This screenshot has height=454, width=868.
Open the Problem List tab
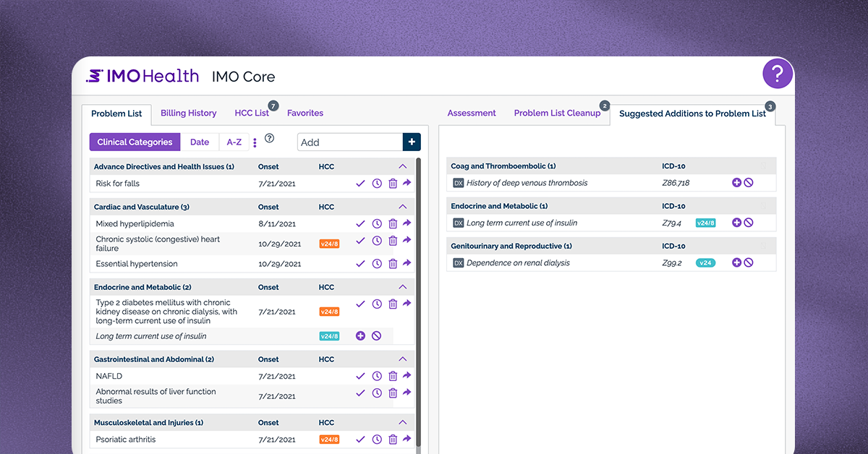pyautogui.click(x=116, y=113)
